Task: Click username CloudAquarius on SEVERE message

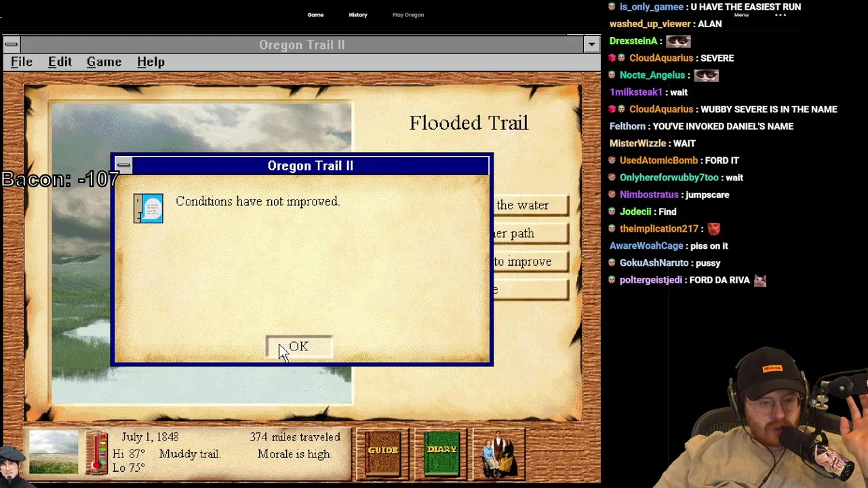Action: pyautogui.click(x=661, y=58)
